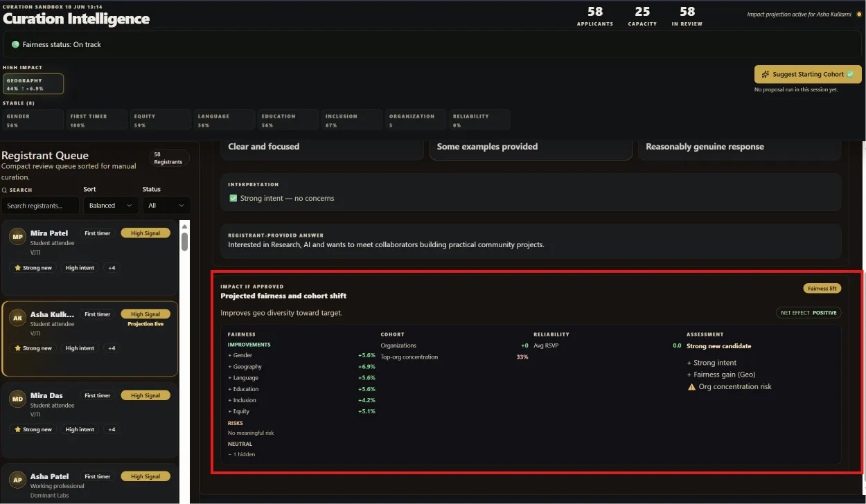Click First timer tag on Asha Patel's card
The height and width of the screenshot is (504, 866).
pyautogui.click(x=98, y=476)
